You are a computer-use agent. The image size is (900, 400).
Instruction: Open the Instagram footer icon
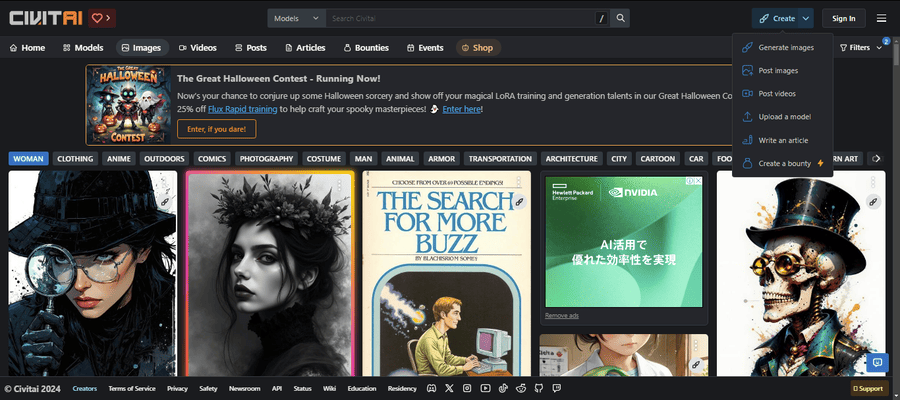coord(467,389)
